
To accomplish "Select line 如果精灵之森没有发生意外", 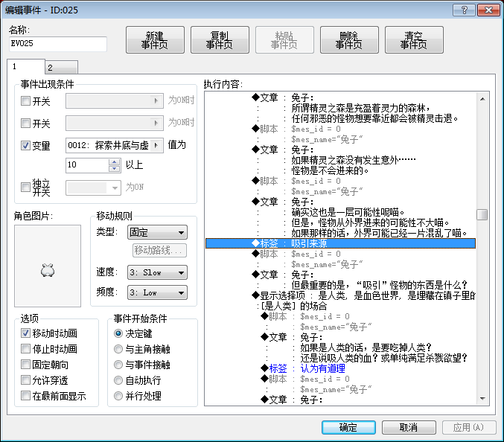I will 354,160.
